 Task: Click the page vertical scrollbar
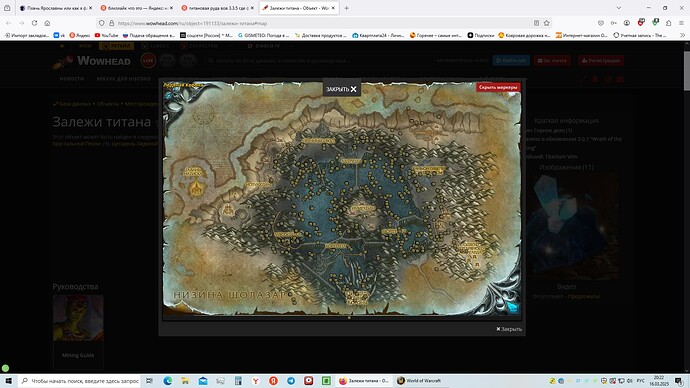point(686,207)
